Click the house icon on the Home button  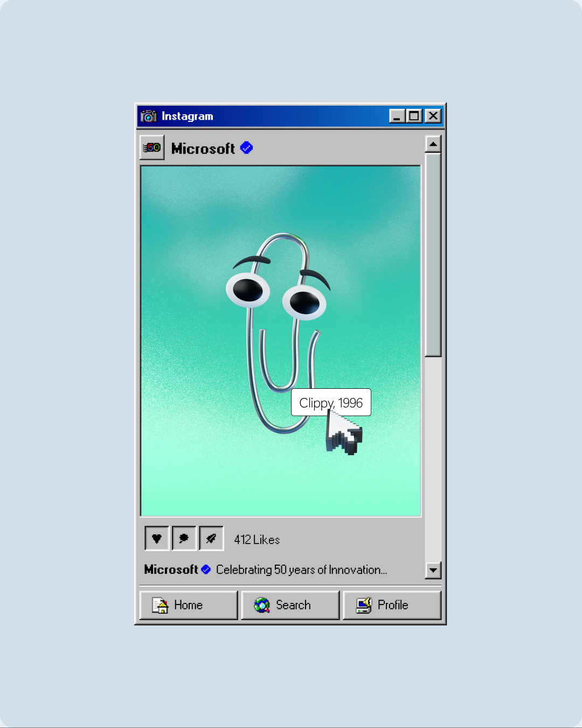(160, 606)
